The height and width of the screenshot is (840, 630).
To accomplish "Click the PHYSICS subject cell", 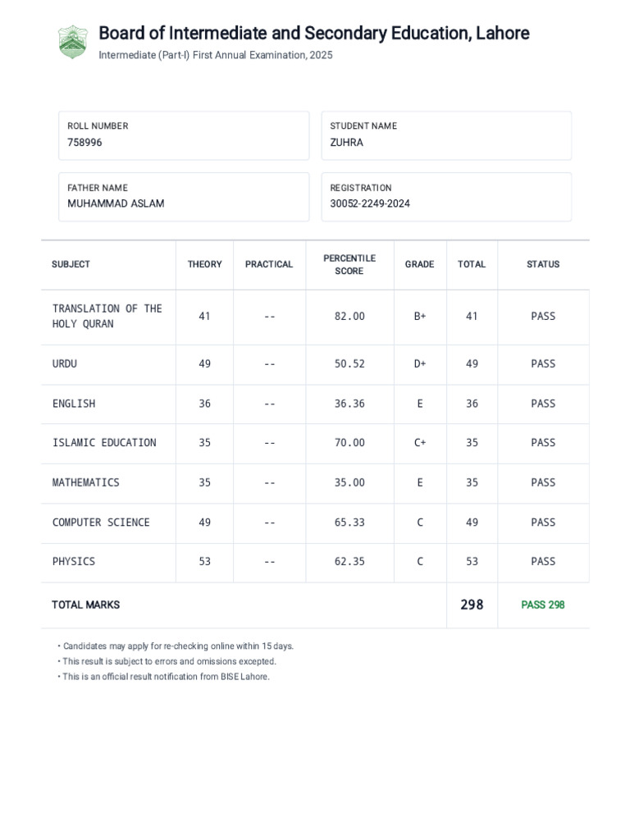I will [x=74, y=562].
